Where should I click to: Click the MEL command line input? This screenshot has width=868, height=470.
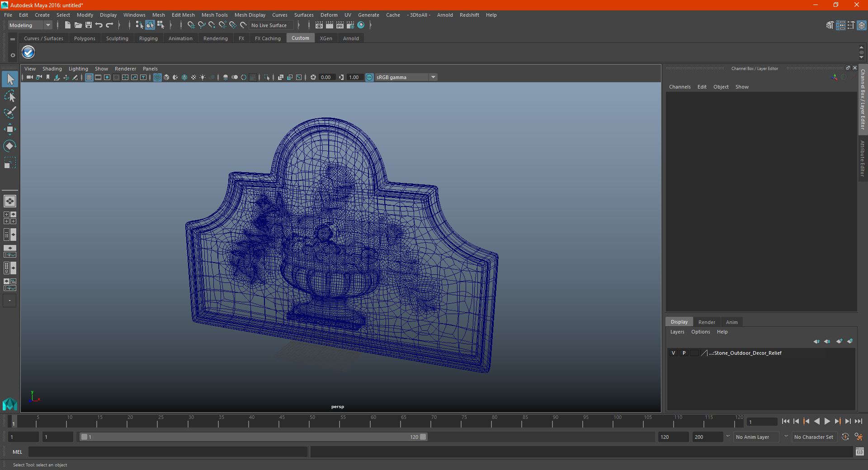tap(168, 452)
